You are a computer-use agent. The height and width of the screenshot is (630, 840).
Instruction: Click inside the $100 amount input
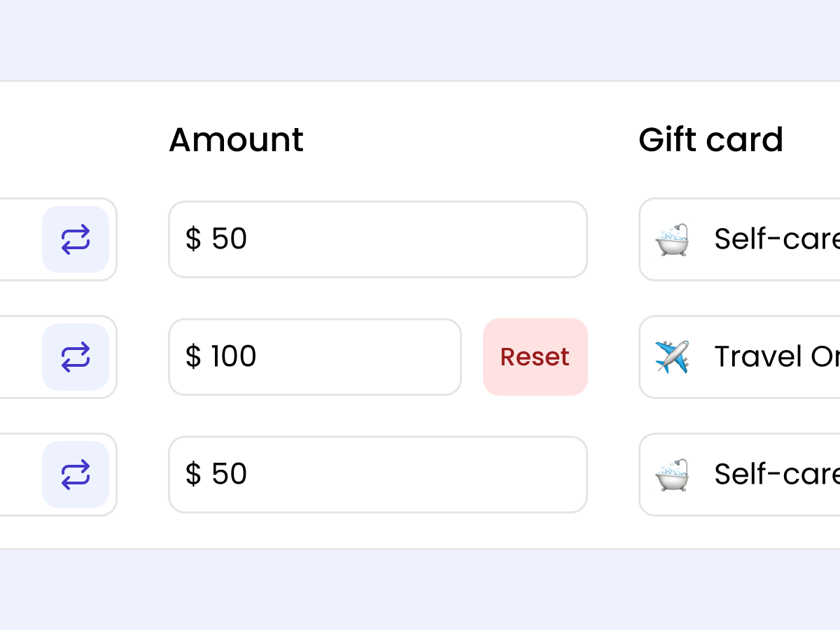pyautogui.click(x=315, y=356)
